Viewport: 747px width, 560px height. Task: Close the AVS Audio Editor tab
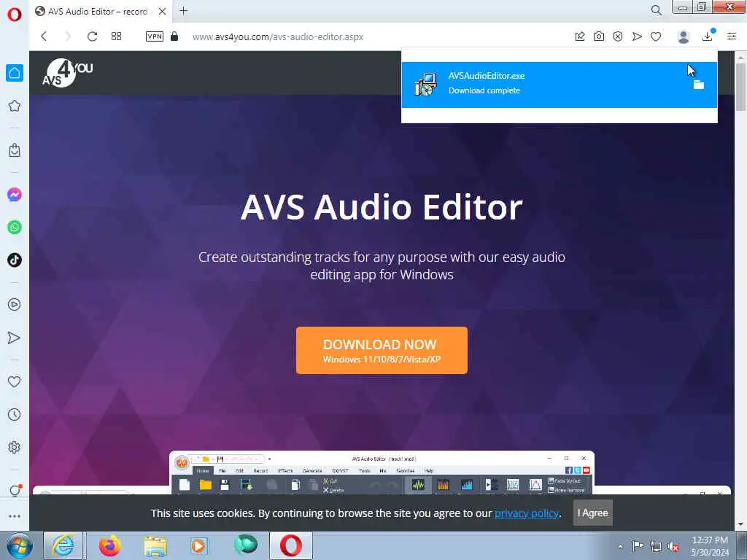pyautogui.click(x=163, y=11)
